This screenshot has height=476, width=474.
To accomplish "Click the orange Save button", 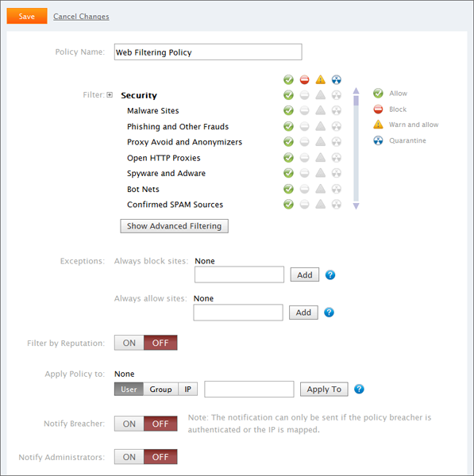I will click(27, 16).
